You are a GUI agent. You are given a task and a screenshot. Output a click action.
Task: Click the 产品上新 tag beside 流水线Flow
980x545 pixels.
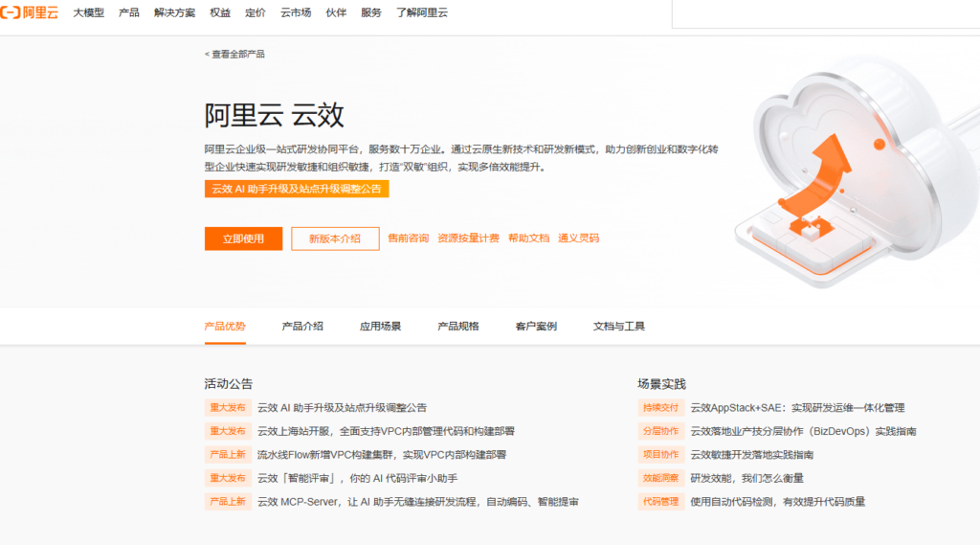pos(228,454)
